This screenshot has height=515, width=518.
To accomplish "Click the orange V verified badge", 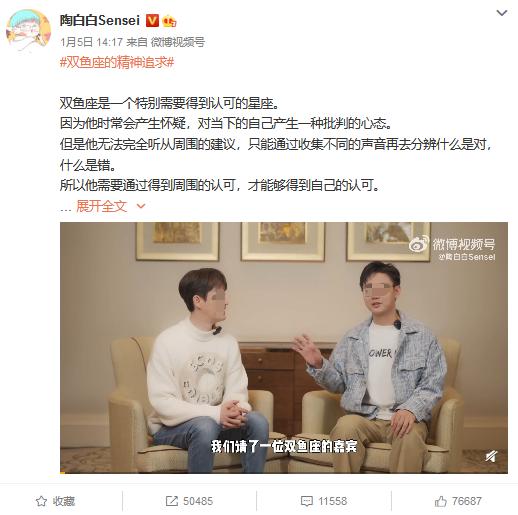I will coord(152,21).
